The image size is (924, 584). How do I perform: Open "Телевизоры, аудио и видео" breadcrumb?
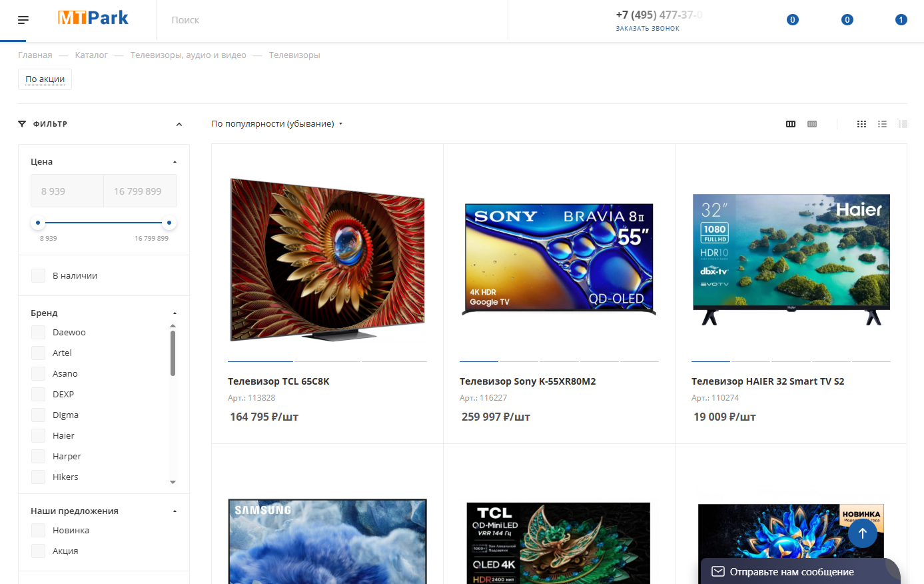(x=189, y=55)
